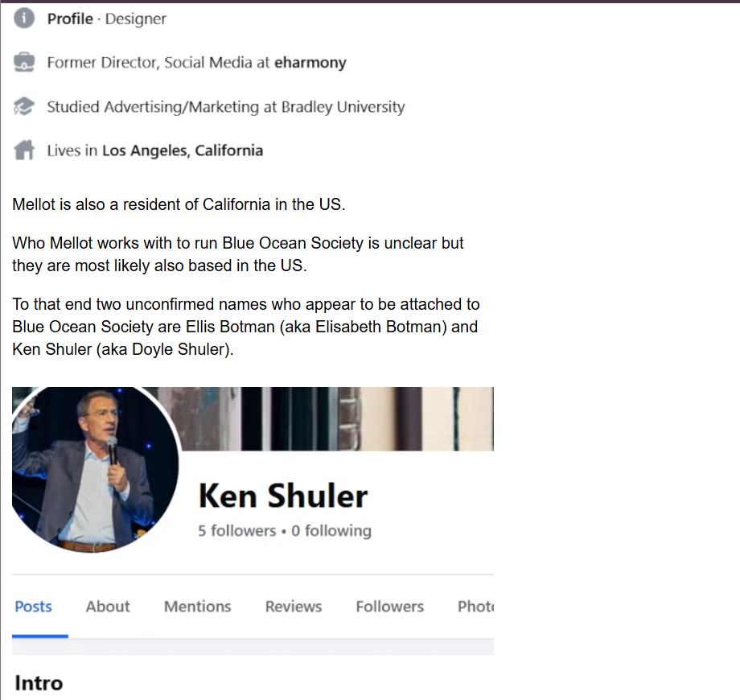Image resolution: width=740 pixels, height=700 pixels.
Task: Click the graduation cap education icon
Action: [23, 106]
